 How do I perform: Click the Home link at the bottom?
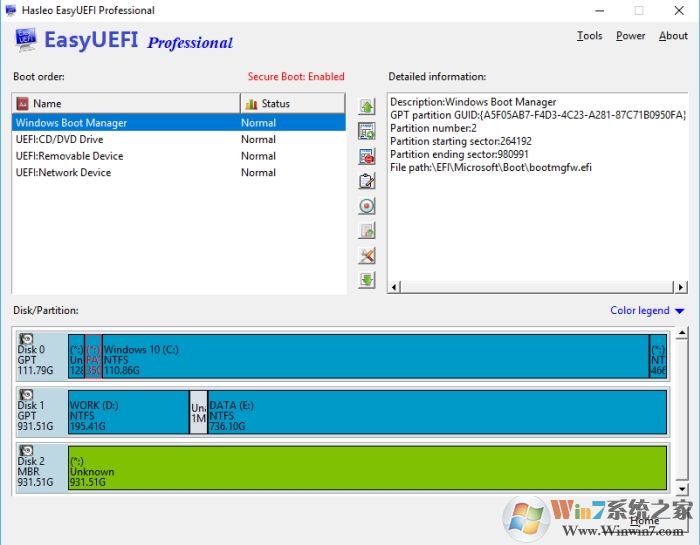644,520
